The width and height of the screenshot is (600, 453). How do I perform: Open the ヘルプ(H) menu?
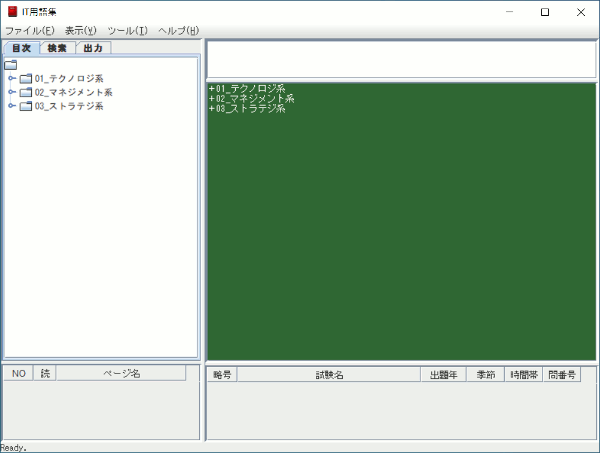click(x=178, y=31)
